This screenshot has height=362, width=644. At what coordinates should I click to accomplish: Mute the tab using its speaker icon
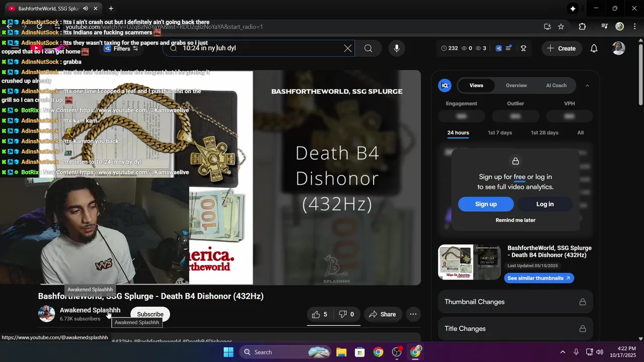86,9
